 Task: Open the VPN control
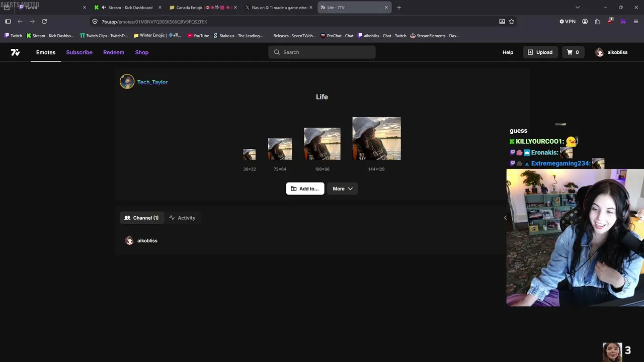568,22
